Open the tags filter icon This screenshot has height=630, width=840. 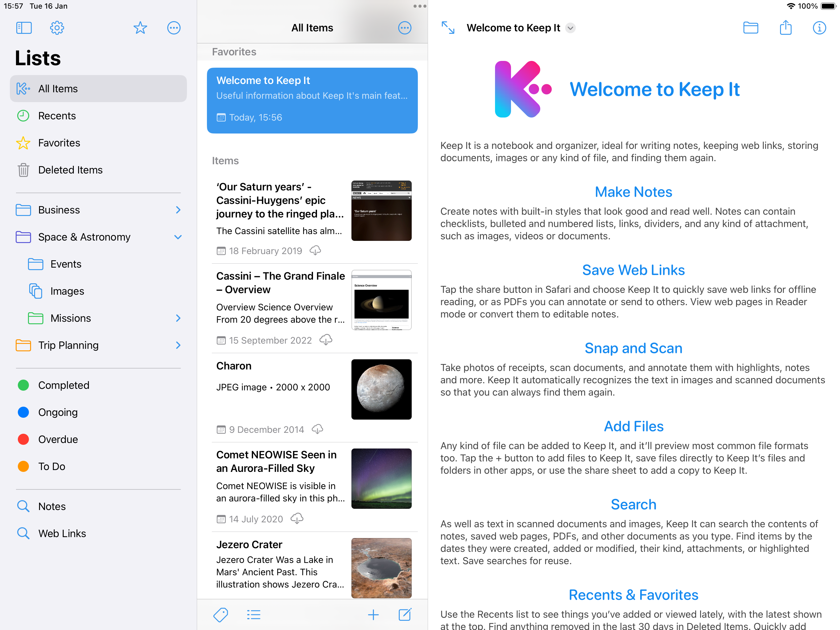221,615
